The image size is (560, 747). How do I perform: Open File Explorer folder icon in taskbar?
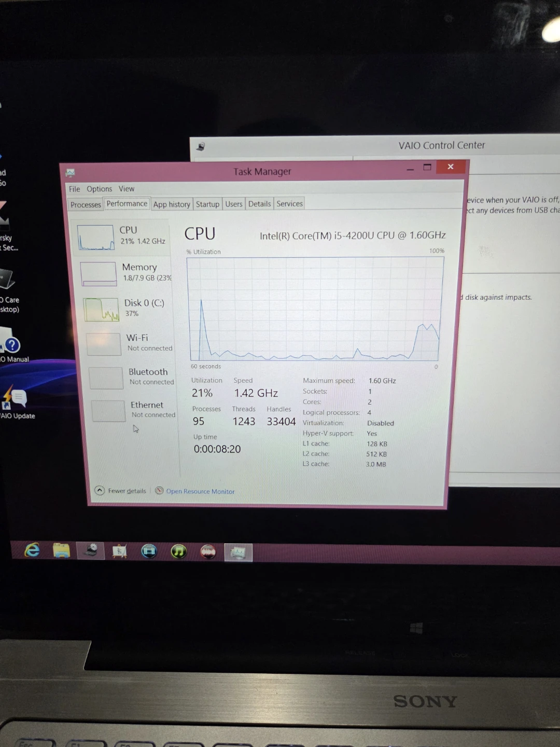point(62,550)
